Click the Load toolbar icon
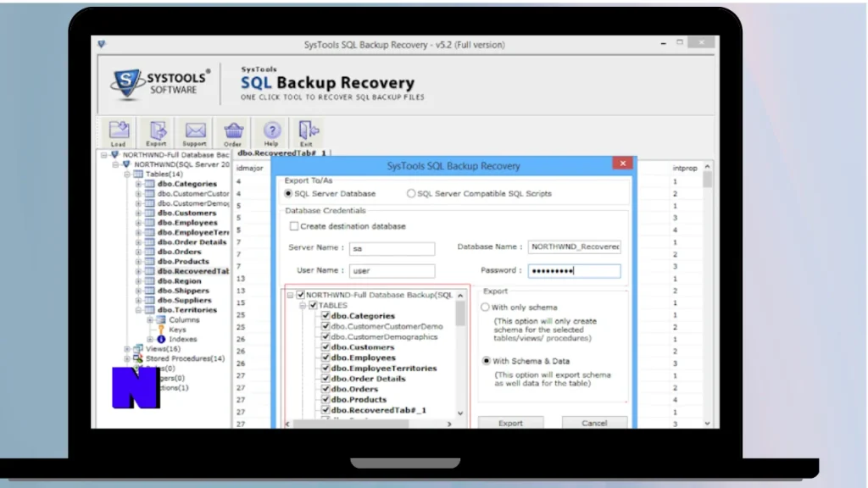 119,133
